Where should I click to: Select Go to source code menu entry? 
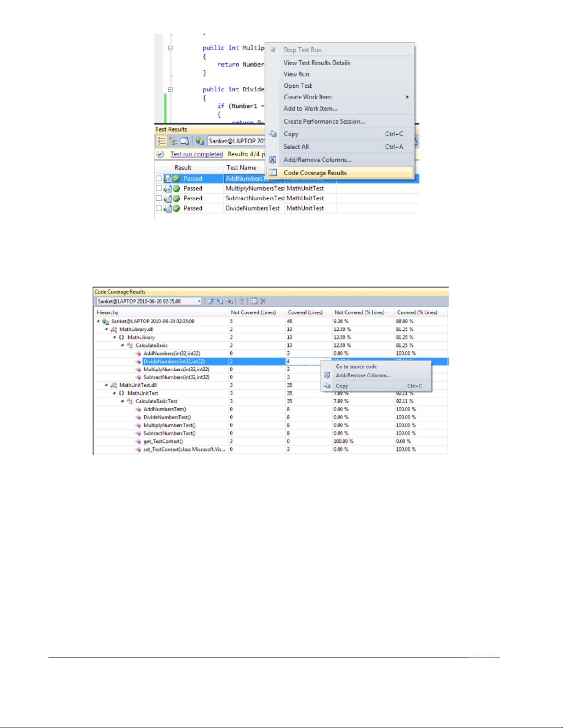coord(356,367)
